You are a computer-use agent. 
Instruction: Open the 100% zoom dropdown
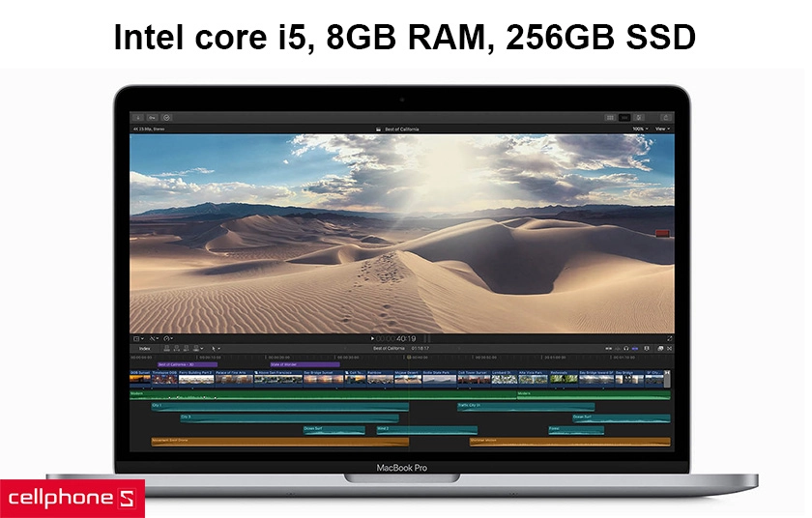(x=639, y=129)
